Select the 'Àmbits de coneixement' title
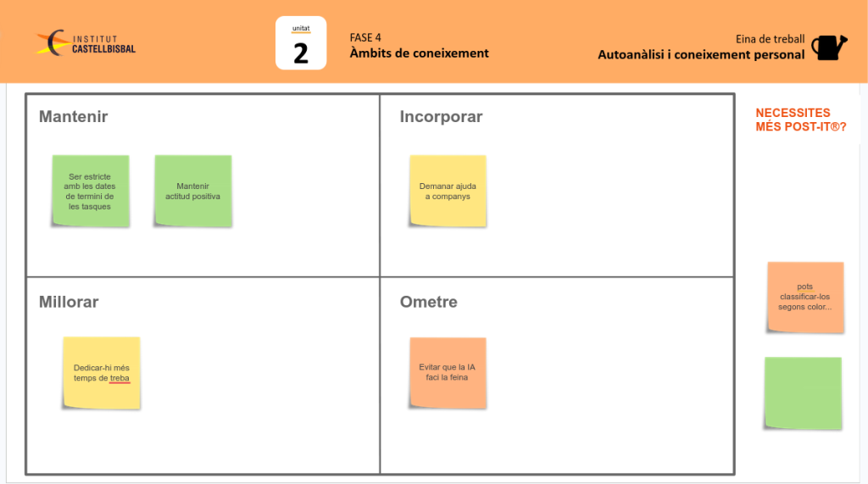The image size is (868, 484). coord(419,53)
